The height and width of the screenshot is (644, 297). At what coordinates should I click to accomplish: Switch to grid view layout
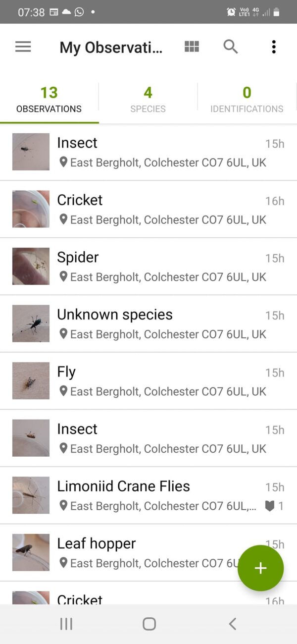pos(192,47)
